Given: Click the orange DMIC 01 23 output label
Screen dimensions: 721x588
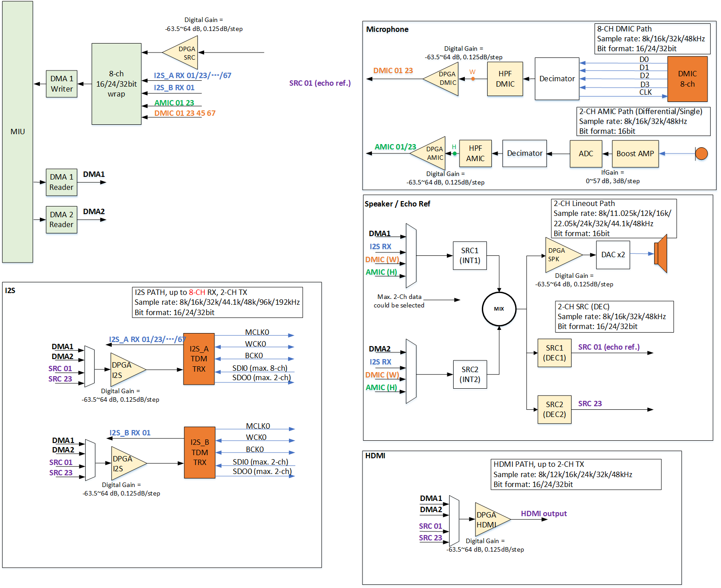Looking at the screenshot, I should (393, 70).
